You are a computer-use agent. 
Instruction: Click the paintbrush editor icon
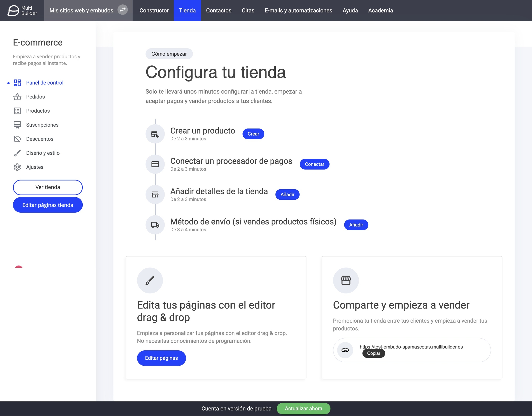click(x=150, y=280)
